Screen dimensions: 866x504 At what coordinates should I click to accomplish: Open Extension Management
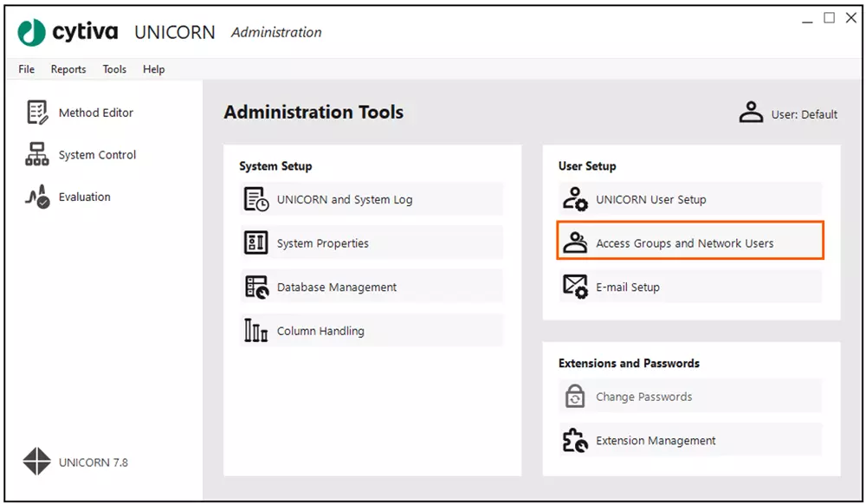click(x=688, y=440)
